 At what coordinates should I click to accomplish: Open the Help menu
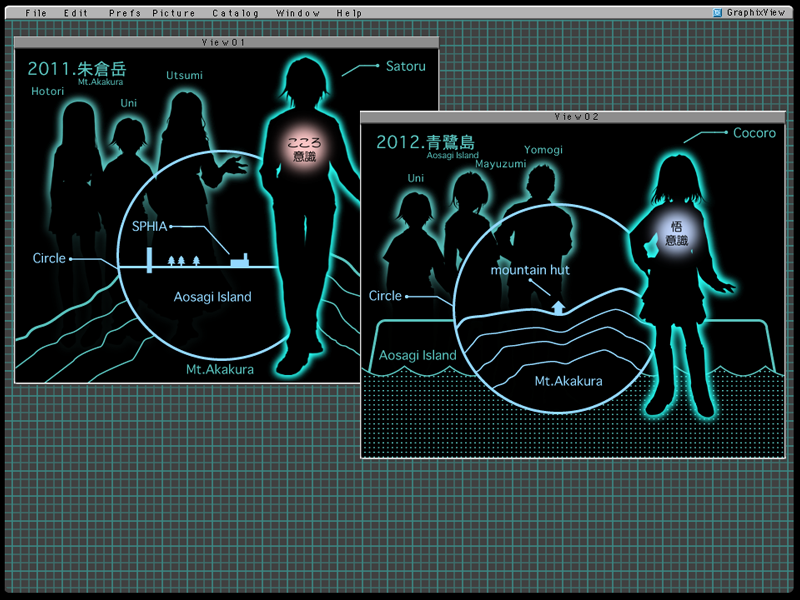(350, 13)
